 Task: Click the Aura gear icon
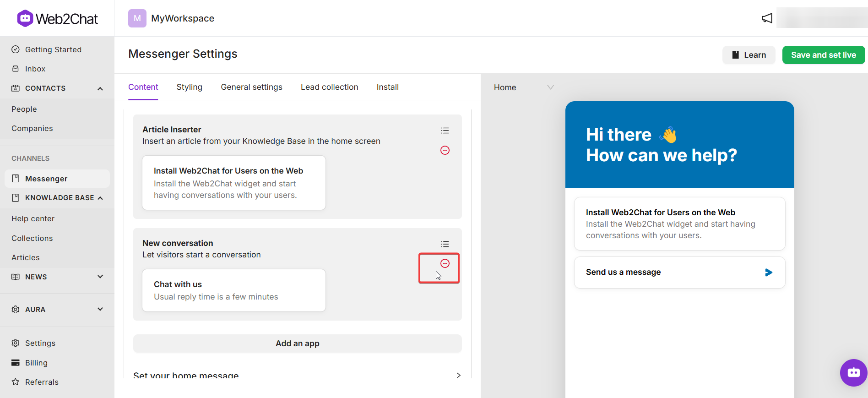coord(16,309)
